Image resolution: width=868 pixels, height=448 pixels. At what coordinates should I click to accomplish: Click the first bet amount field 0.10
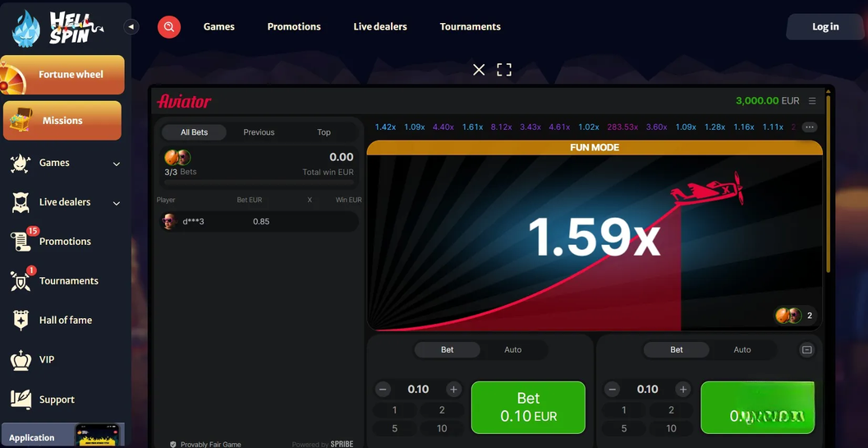point(418,390)
